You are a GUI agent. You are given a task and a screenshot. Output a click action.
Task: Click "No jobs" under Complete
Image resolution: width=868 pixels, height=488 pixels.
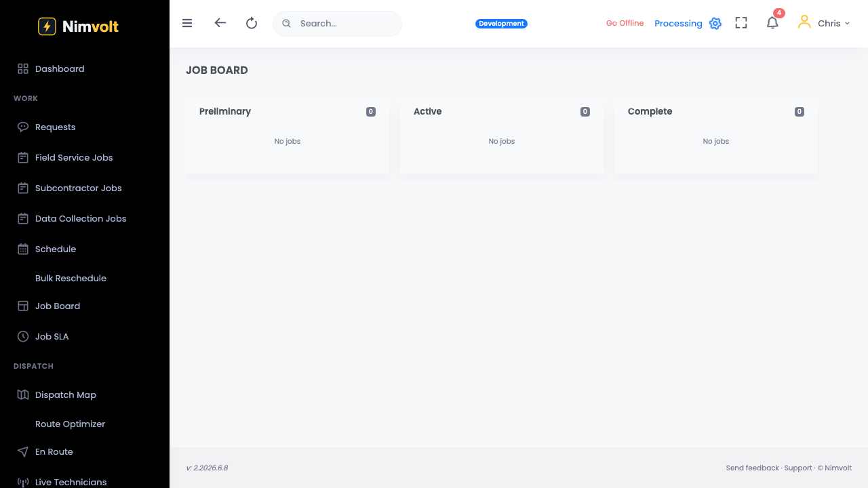(x=716, y=141)
